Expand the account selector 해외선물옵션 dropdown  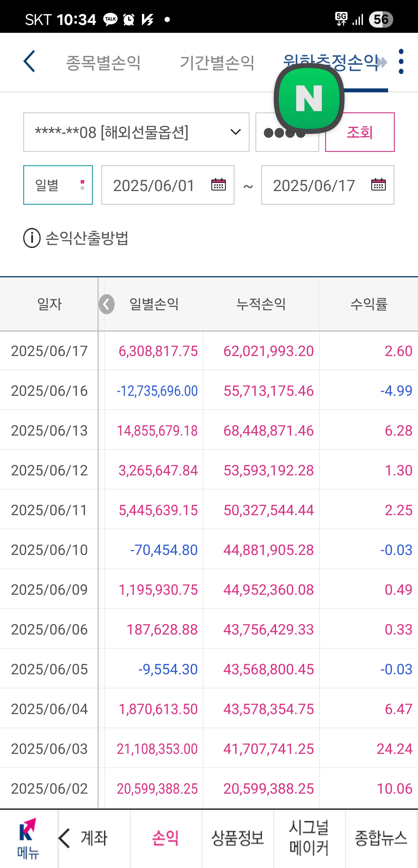click(136, 132)
